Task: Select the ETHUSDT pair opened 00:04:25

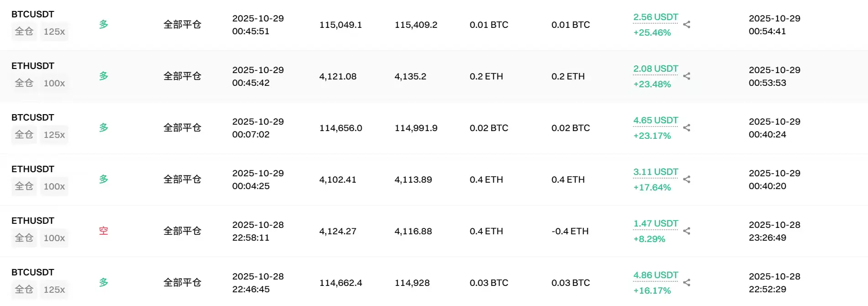Action: point(33,169)
